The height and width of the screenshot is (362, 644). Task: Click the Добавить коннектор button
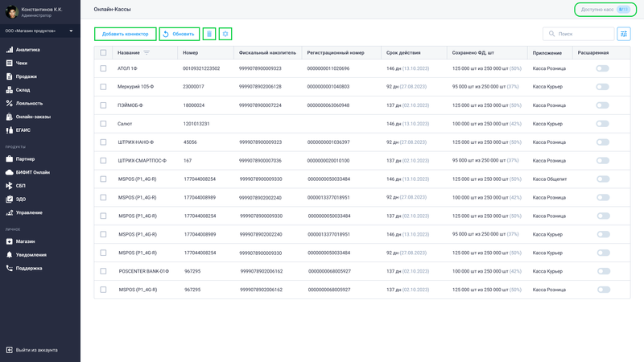click(126, 34)
